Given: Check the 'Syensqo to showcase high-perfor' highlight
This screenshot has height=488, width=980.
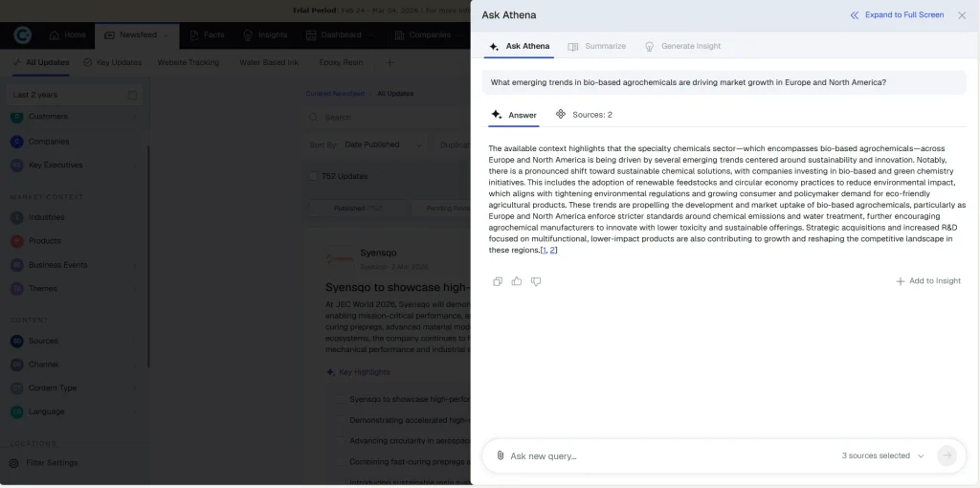Looking at the screenshot, I should (x=341, y=399).
